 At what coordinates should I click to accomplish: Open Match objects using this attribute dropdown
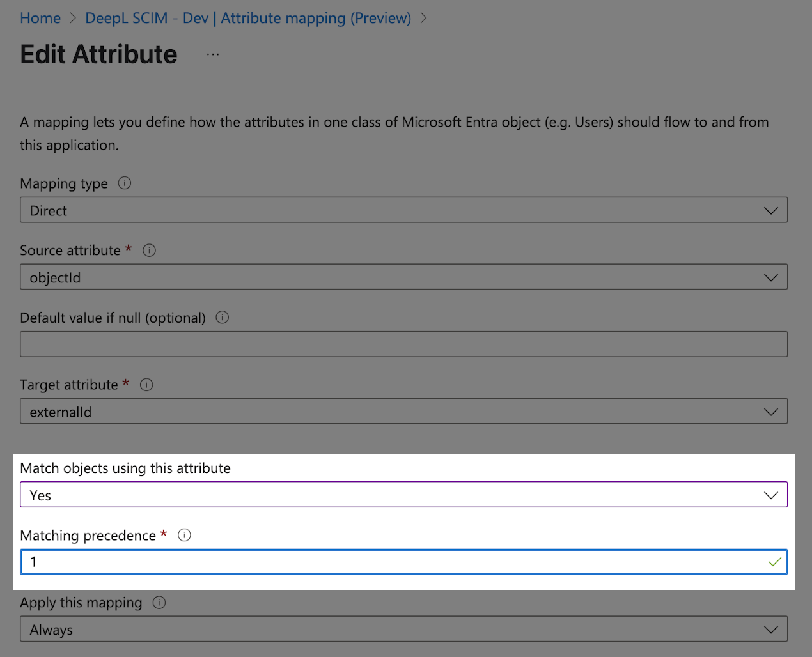click(x=403, y=495)
